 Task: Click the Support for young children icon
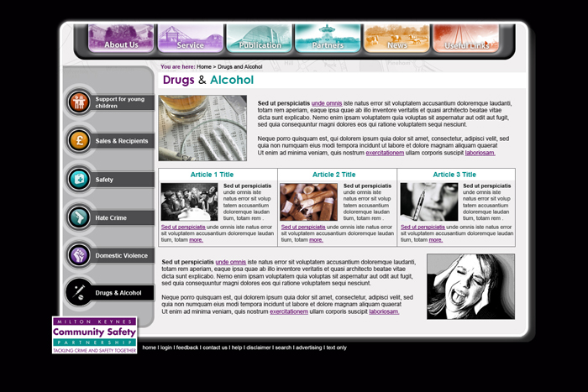tap(79, 102)
